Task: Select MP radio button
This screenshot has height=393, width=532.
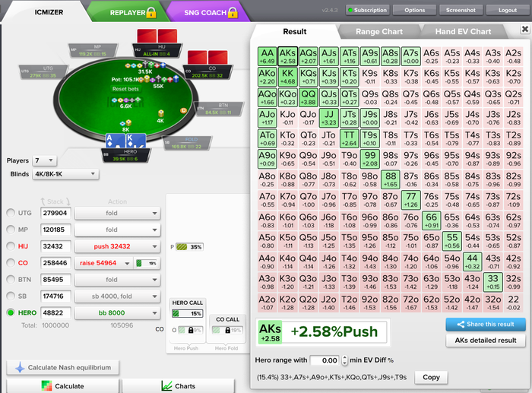Action: click(x=11, y=230)
